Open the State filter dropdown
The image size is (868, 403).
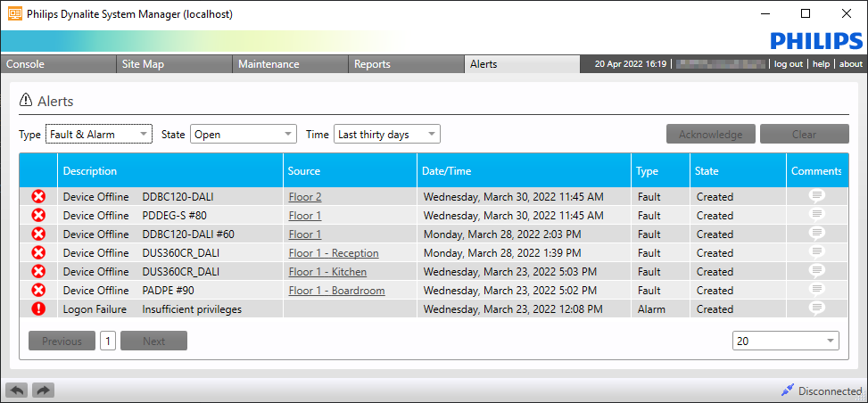tap(243, 135)
